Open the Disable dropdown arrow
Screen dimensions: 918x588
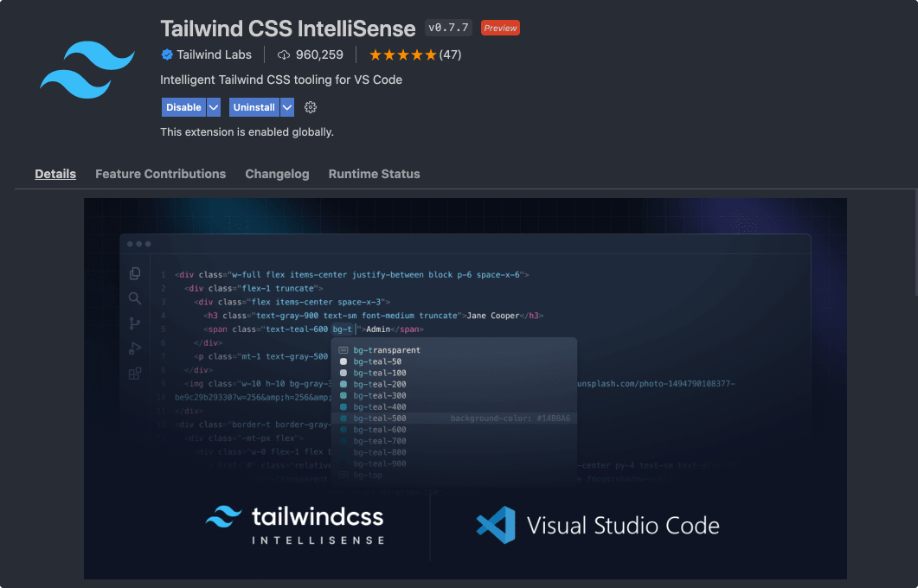click(x=214, y=107)
